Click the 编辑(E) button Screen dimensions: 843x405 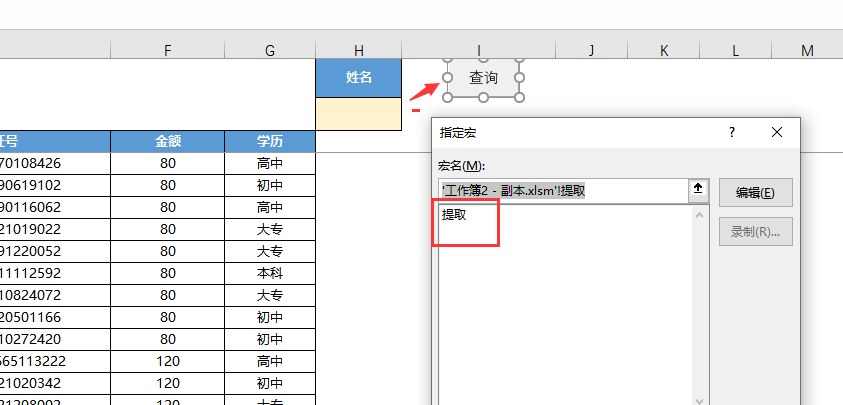point(755,193)
